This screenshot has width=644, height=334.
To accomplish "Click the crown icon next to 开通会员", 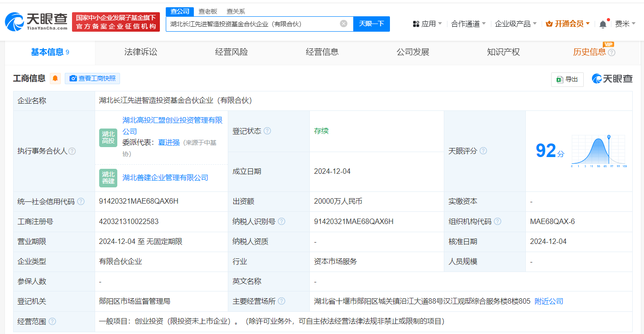I will click(x=549, y=24).
